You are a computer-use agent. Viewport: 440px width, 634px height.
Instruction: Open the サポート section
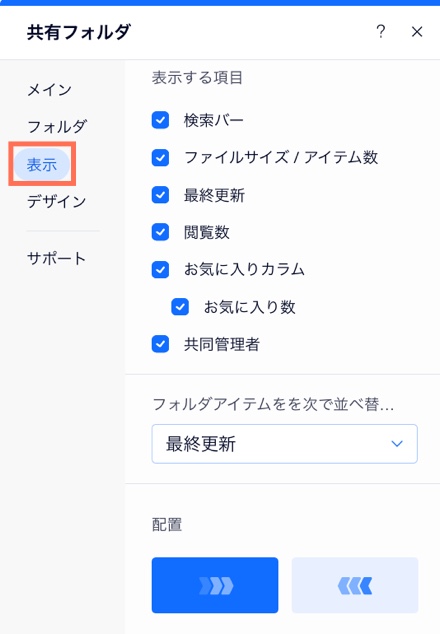(57, 258)
